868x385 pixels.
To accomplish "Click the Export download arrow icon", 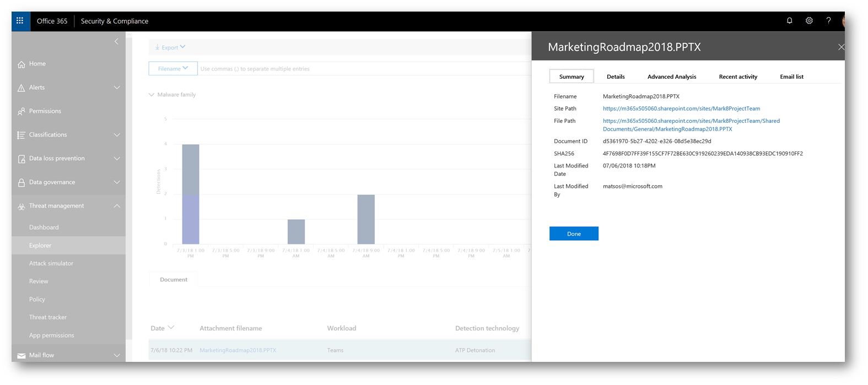I will click(x=158, y=47).
